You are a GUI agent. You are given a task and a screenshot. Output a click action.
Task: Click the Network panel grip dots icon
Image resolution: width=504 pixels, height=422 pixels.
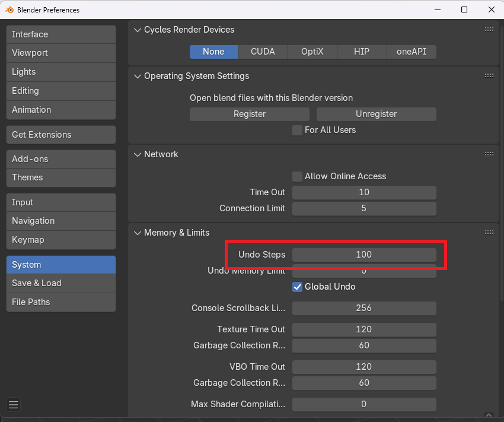[x=489, y=154]
